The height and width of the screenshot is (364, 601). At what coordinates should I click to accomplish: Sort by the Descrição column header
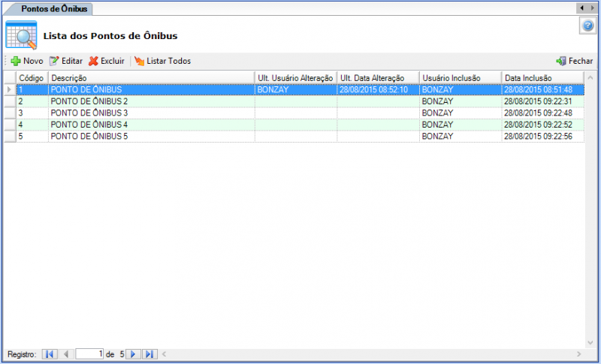click(150, 77)
